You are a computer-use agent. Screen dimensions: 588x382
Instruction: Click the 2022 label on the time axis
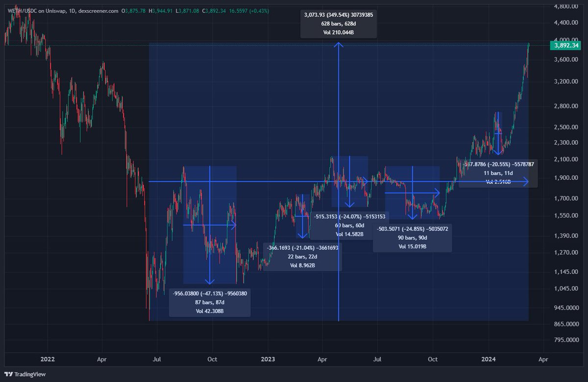coord(47,359)
